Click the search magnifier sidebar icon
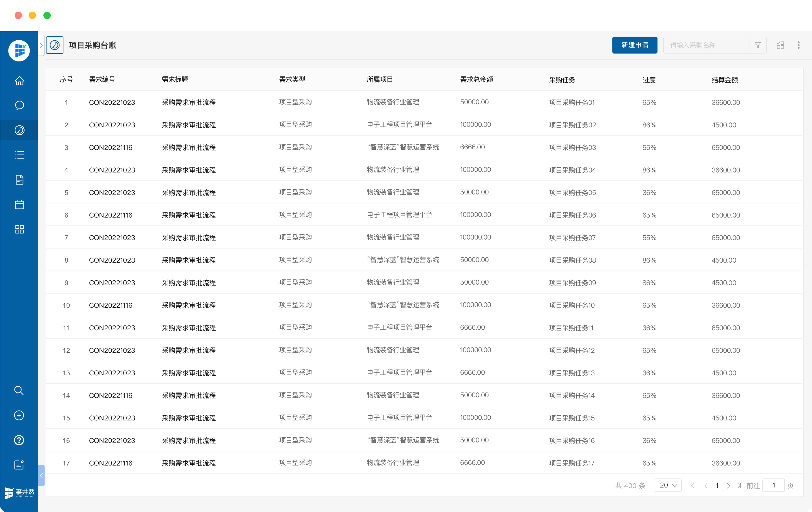The width and height of the screenshot is (812, 512). [x=19, y=390]
